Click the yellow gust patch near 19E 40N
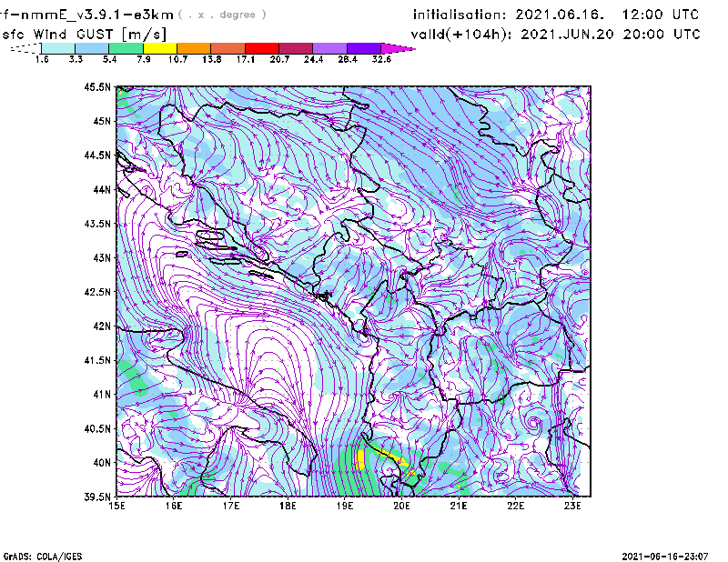Image resolution: width=728 pixels, height=562 pixels. point(359,460)
